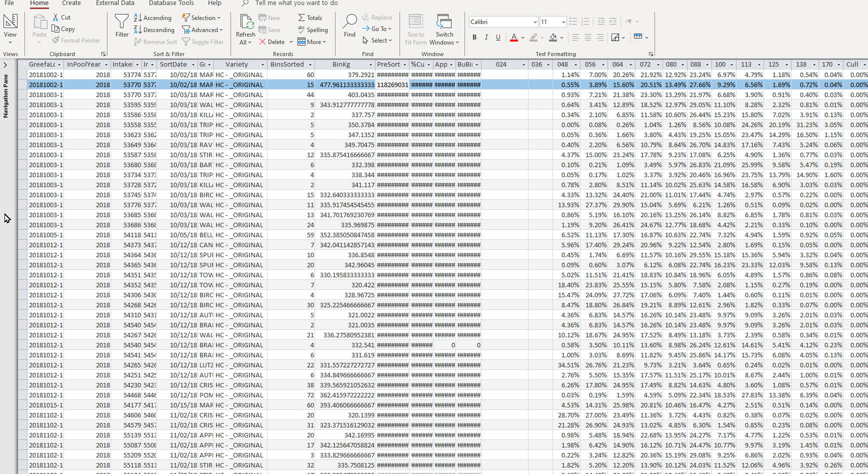Apply the red font color
The image size is (868, 474).
point(513,38)
